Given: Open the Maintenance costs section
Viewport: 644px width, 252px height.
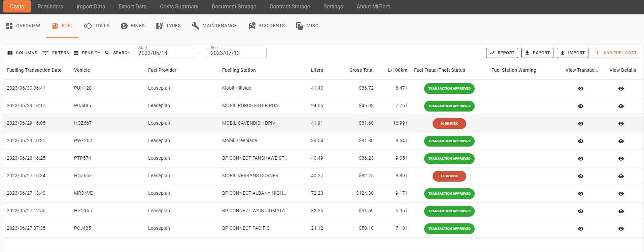Looking at the screenshot, I should coord(214,26).
